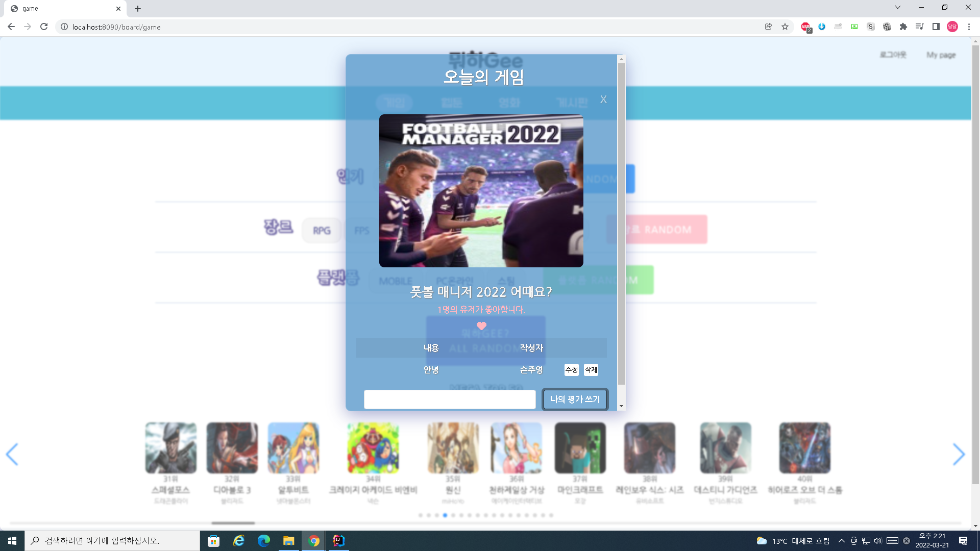The width and height of the screenshot is (980, 551).
Task: Go to previous carousel slide arrow
Action: click(x=12, y=454)
